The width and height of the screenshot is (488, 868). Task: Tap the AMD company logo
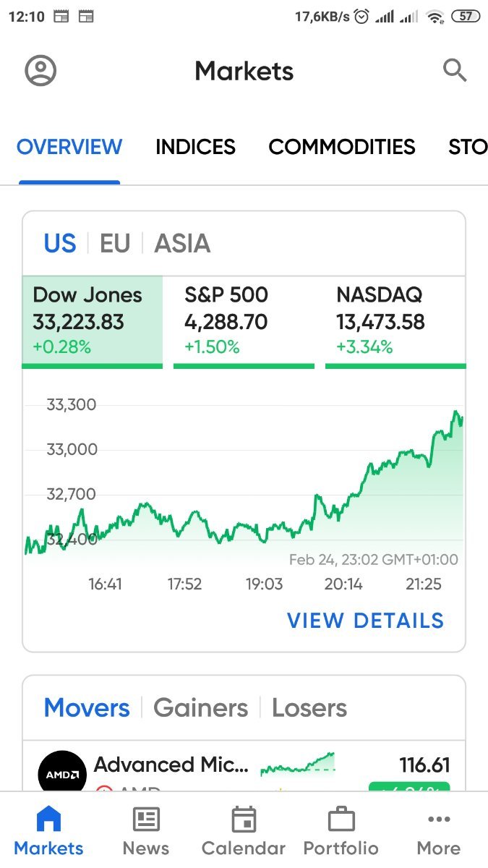pyautogui.click(x=62, y=773)
